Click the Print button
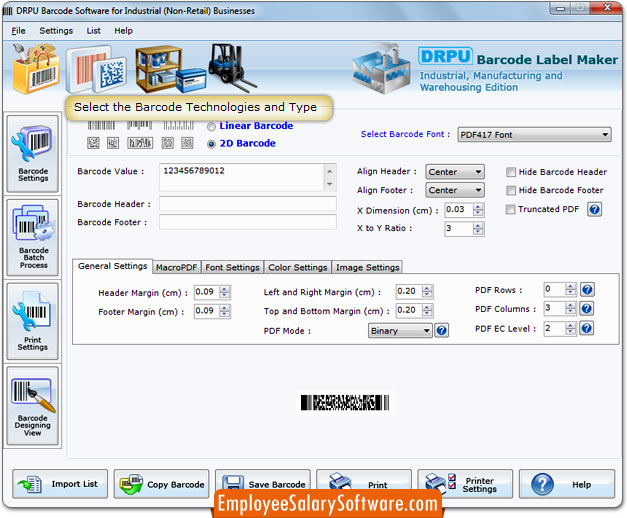Screen dimensions: 627x518 [x=364, y=482]
